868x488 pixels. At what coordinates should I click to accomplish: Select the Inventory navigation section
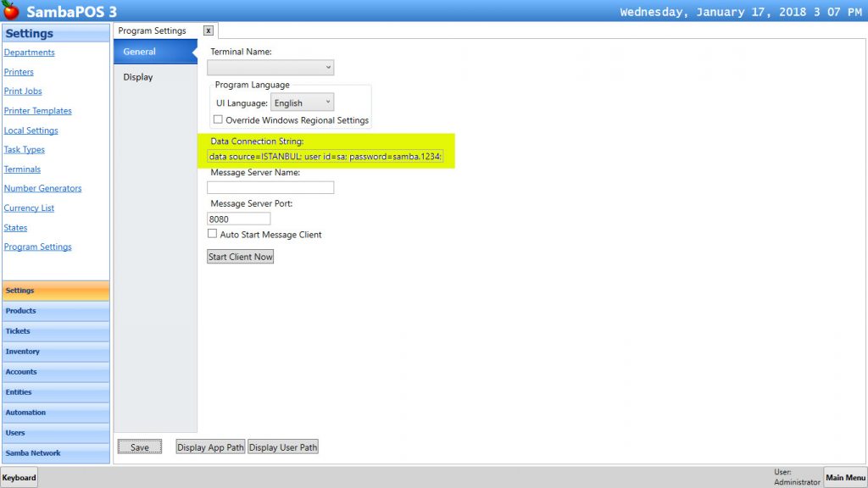pos(55,352)
